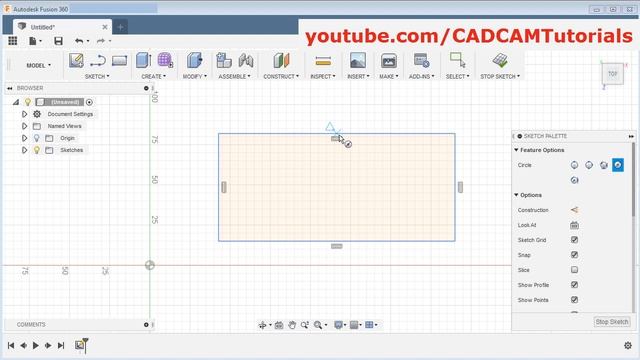This screenshot has width=640, height=360.
Task: Select the Extrude tool icon
Action: point(144,60)
